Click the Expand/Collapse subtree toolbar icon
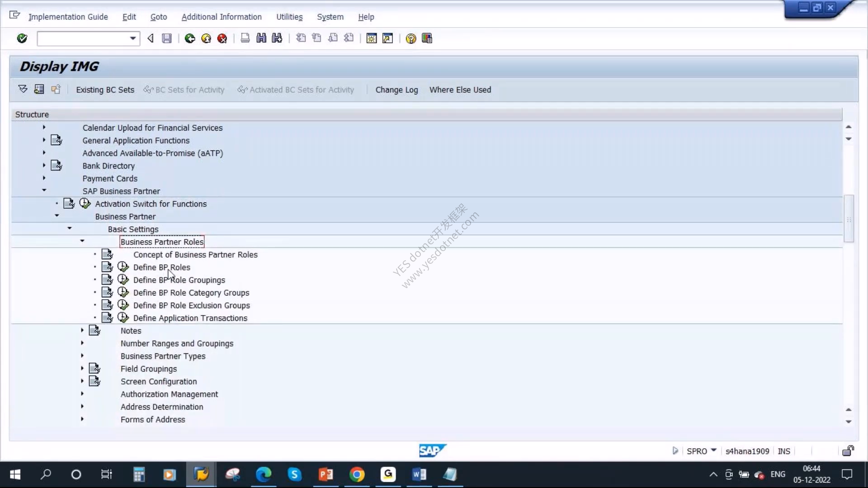Screen dimensions: 868x488 23,89
